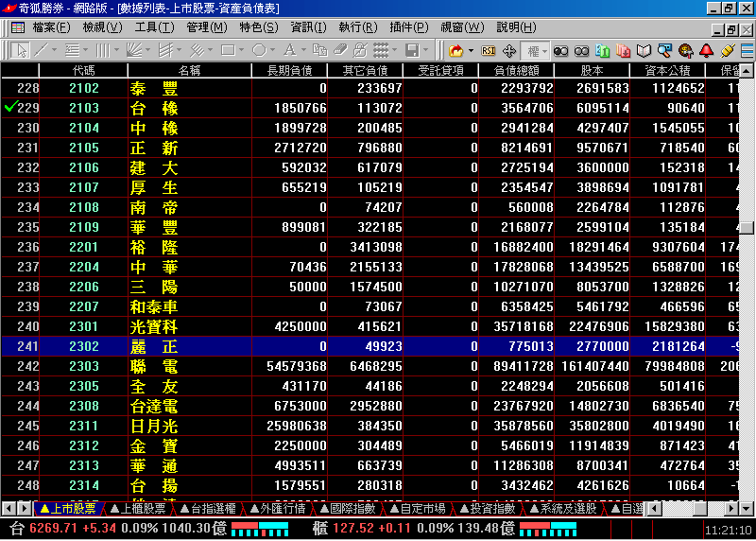Select the arrow pointer tool

tap(21, 50)
